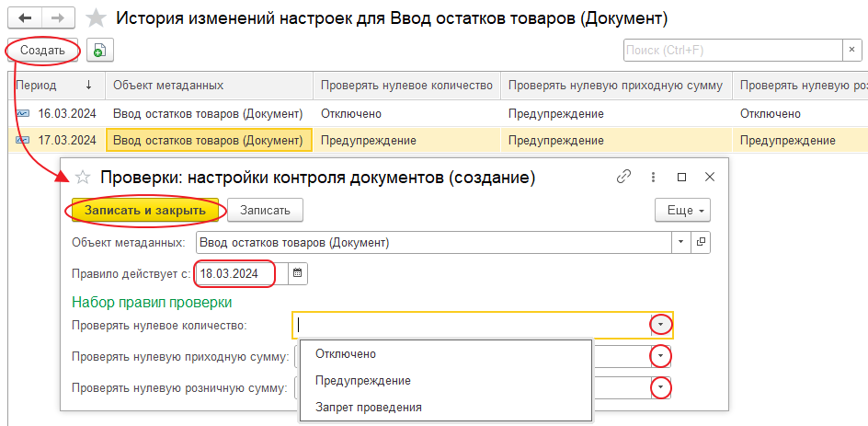The image size is (868, 426).
Task: Open the calendar picker for the date field
Action: click(297, 273)
